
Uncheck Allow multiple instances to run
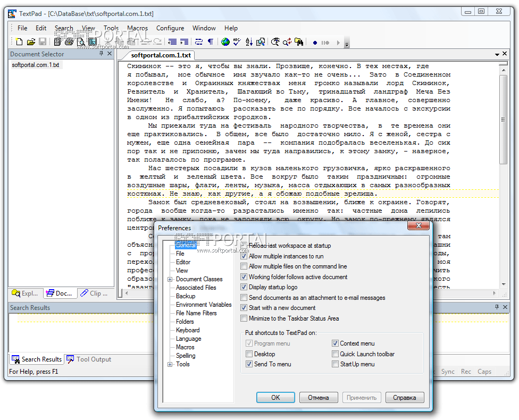244,256
